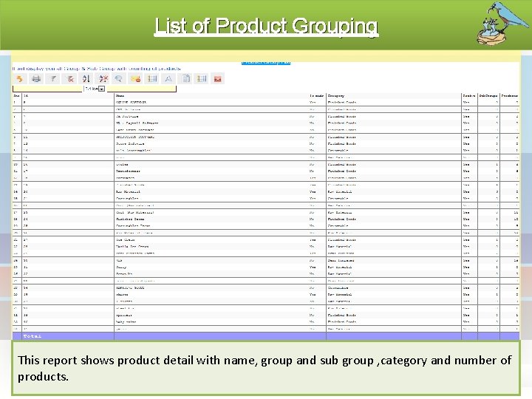The image size is (532, 399).
Task: Click the Total row label
Action: pos(33,336)
